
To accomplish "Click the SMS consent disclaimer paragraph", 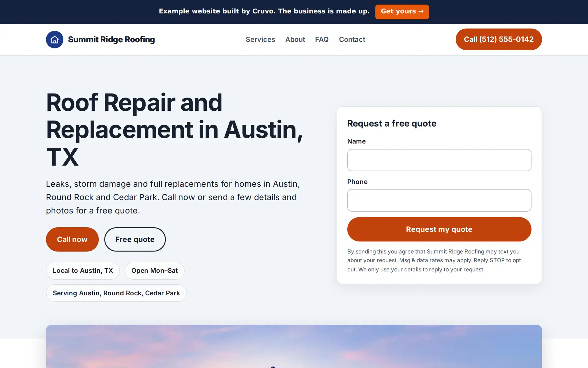I will [434, 260].
